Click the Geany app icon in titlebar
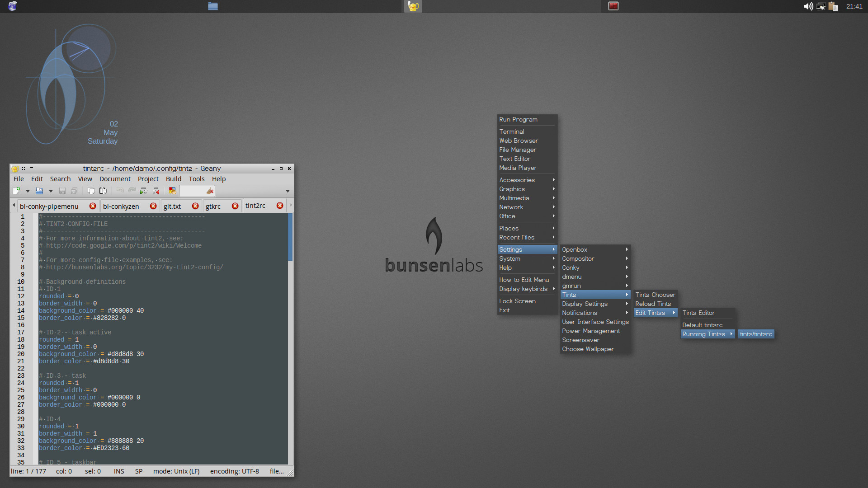Viewport: 868px width, 488px height. [x=15, y=169]
